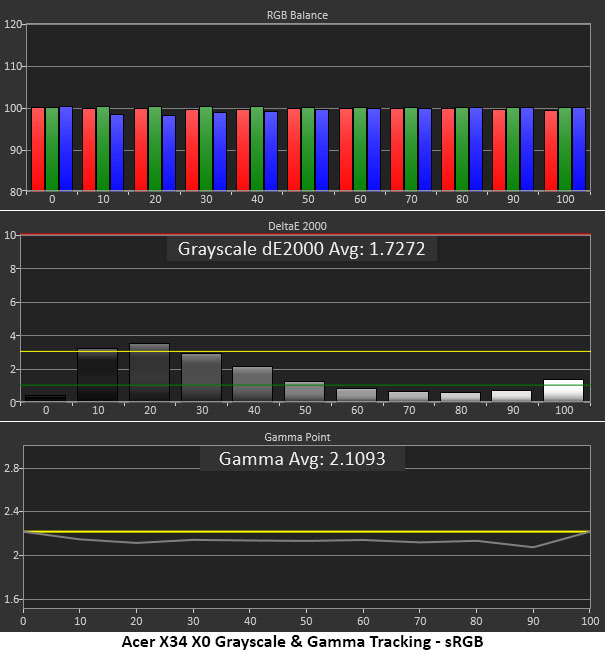
Task: Click the DeltaE 2000 chart title
Action: point(297,226)
